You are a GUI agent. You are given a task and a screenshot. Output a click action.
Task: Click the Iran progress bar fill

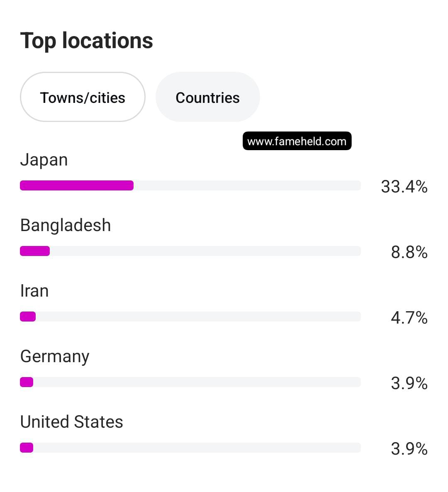point(28,317)
